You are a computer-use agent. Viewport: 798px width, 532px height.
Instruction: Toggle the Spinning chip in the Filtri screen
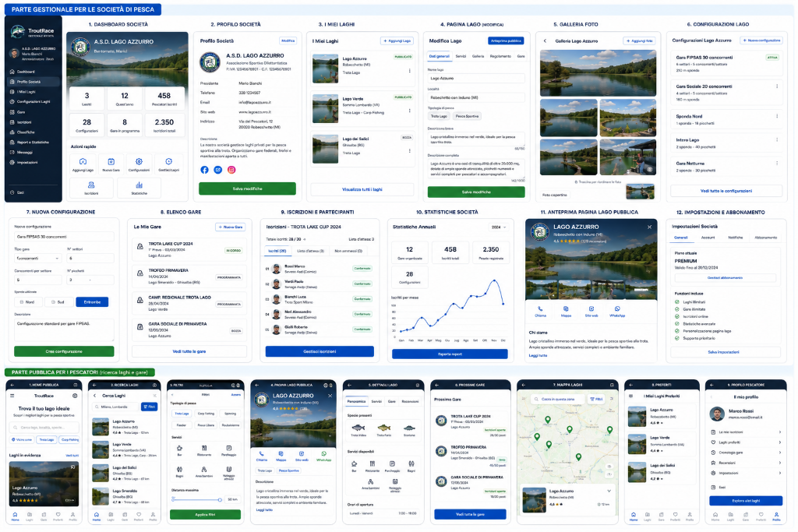pyautogui.click(x=230, y=414)
